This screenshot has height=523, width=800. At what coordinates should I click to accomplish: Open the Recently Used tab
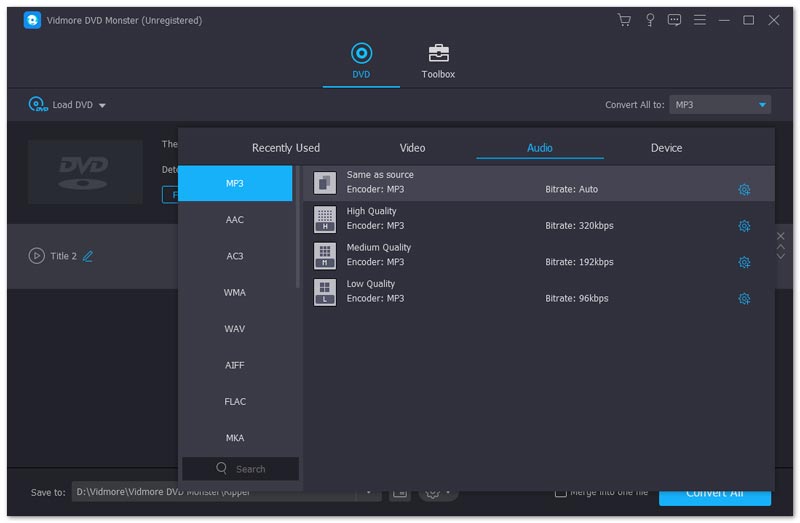click(286, 148)
